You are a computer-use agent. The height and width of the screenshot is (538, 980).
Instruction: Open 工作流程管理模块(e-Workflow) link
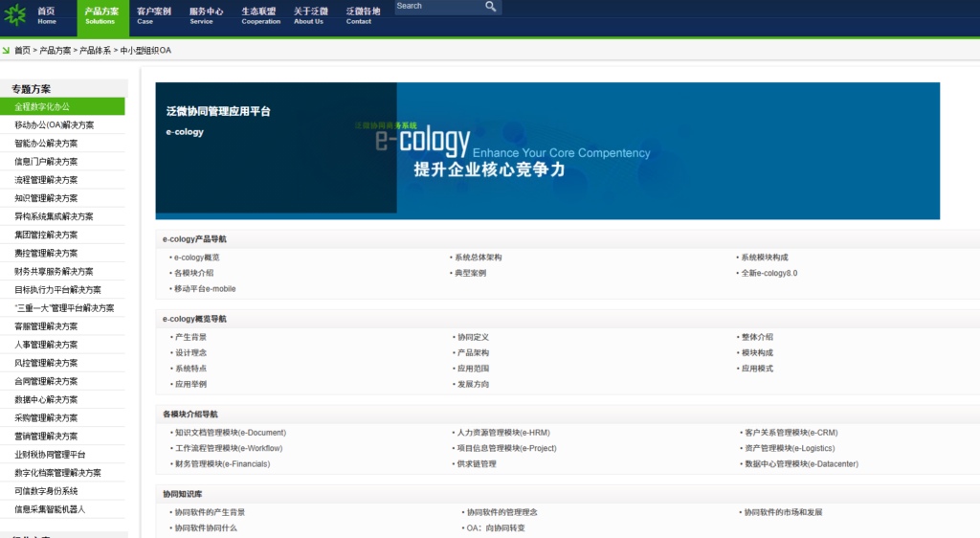tap(229, 448)
